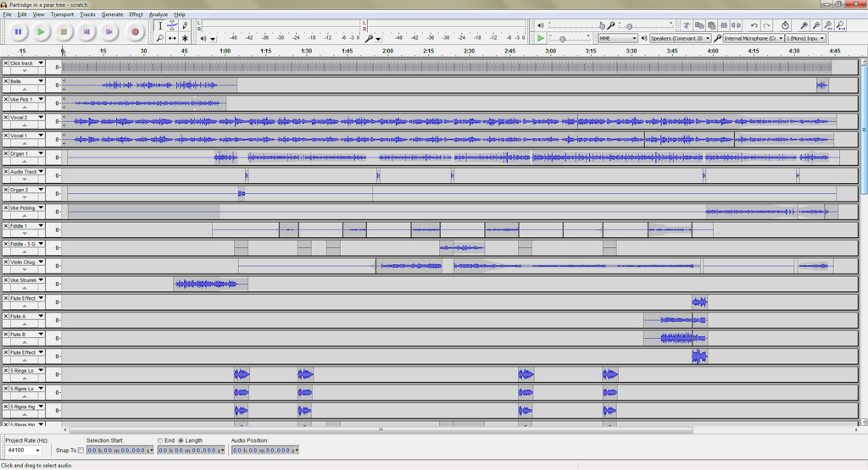
Task: Open the Organ 1 track name menu
Action: tap(40, 153)
